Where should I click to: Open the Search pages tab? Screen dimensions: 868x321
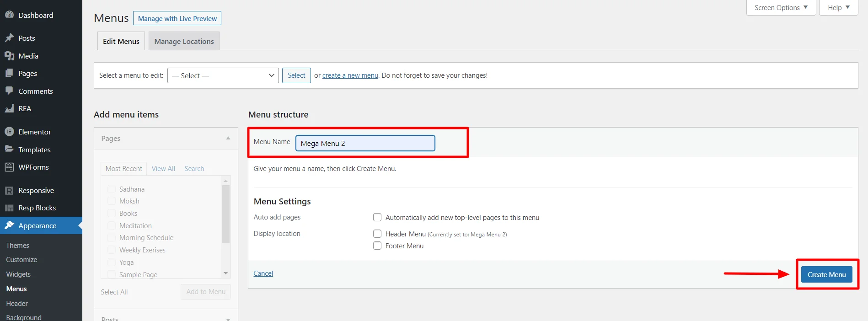click(194, 169)
